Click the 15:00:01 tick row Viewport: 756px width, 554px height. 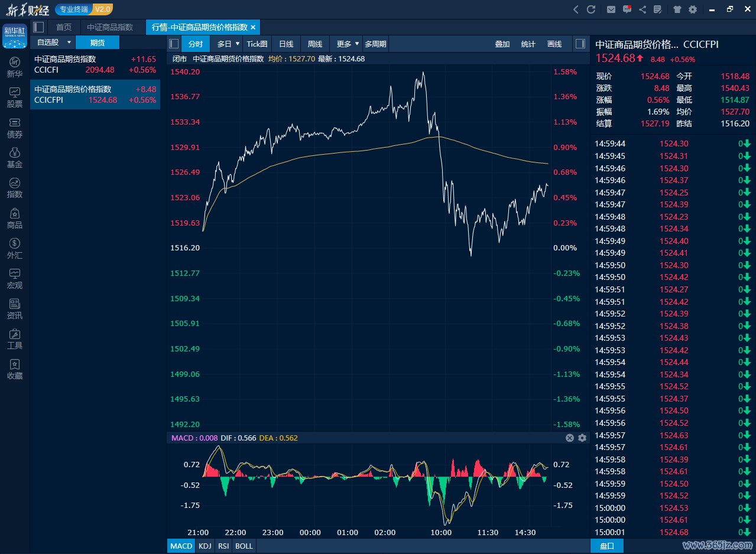673,532
